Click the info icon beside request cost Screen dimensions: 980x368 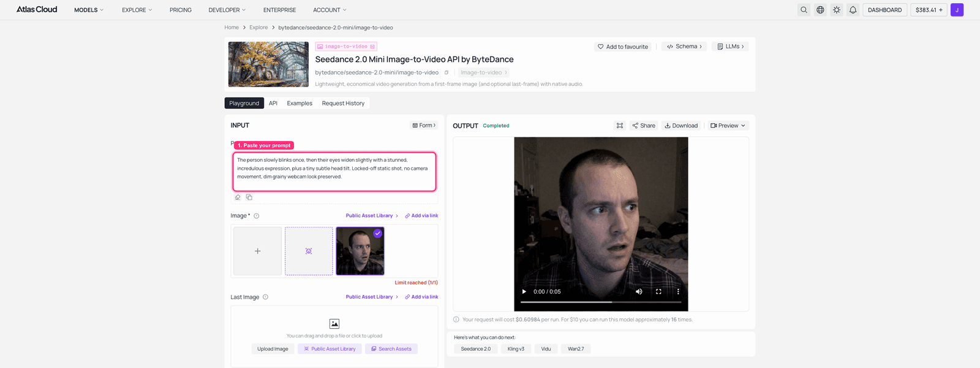click(x=456, y=320)
